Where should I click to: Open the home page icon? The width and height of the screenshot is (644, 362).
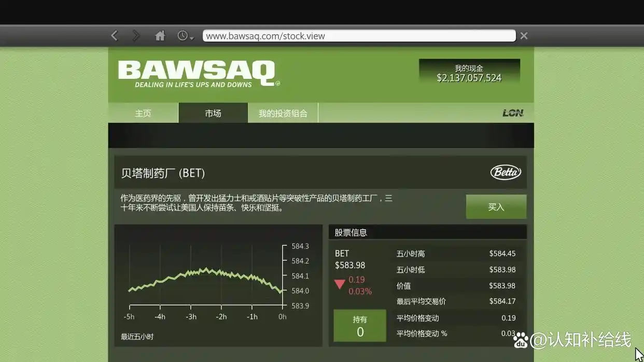coord(160,35)
